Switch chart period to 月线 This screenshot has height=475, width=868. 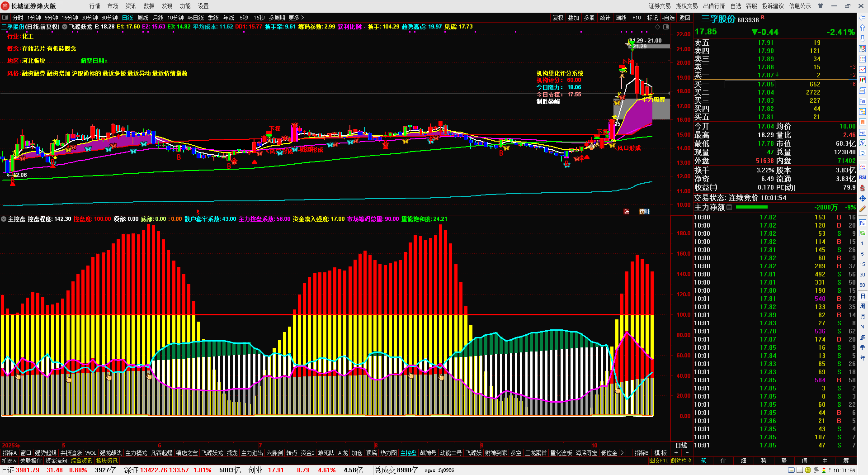[158, 18]
